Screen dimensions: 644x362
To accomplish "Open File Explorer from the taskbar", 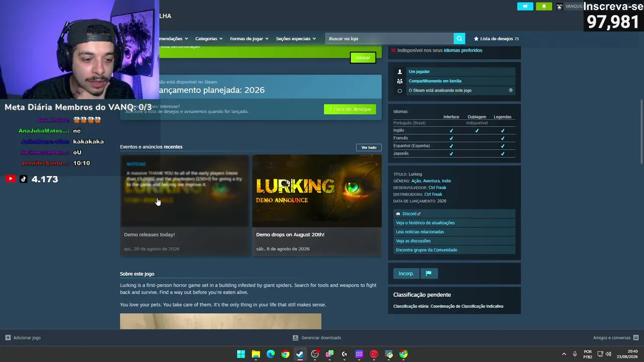I will [x=256, y=354].
